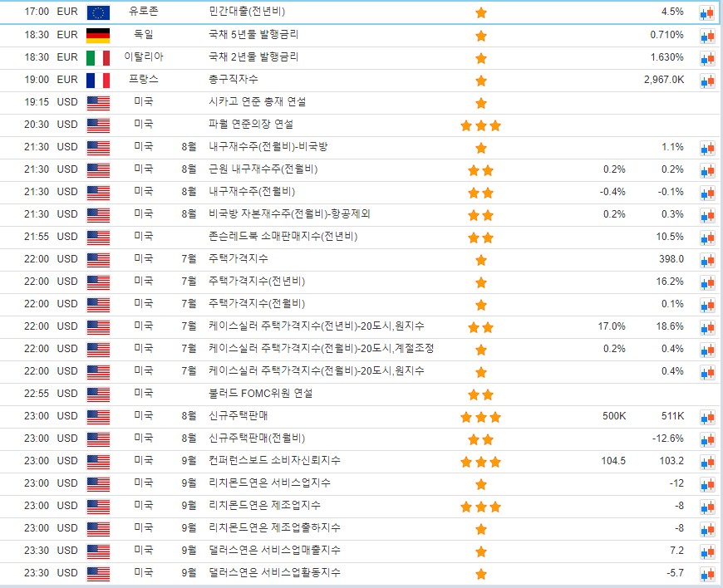Open the 시카고 연준 총재 연설 event

(257, 102)
